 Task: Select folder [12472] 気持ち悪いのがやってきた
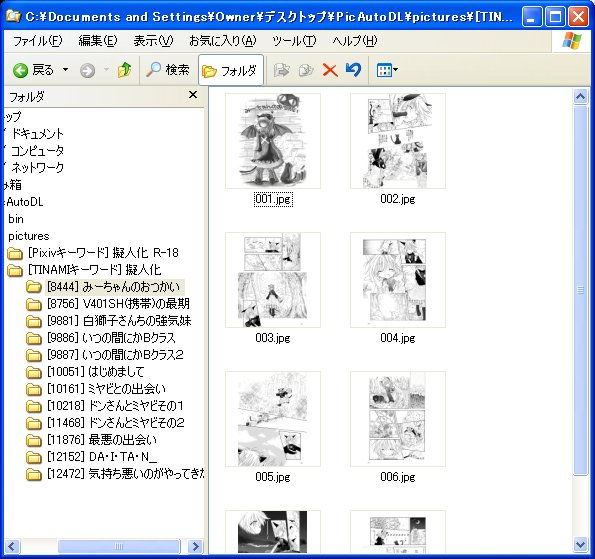coord(125,474)
